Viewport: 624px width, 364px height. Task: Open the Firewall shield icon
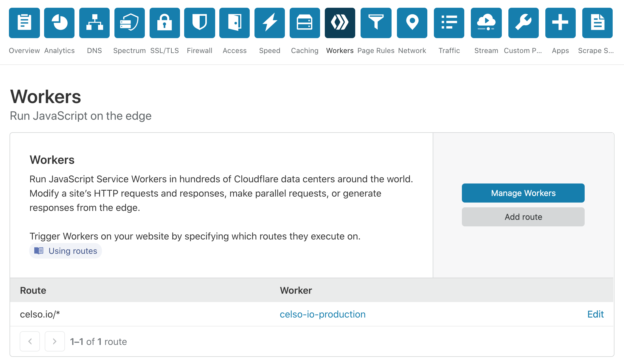(200, 23)
